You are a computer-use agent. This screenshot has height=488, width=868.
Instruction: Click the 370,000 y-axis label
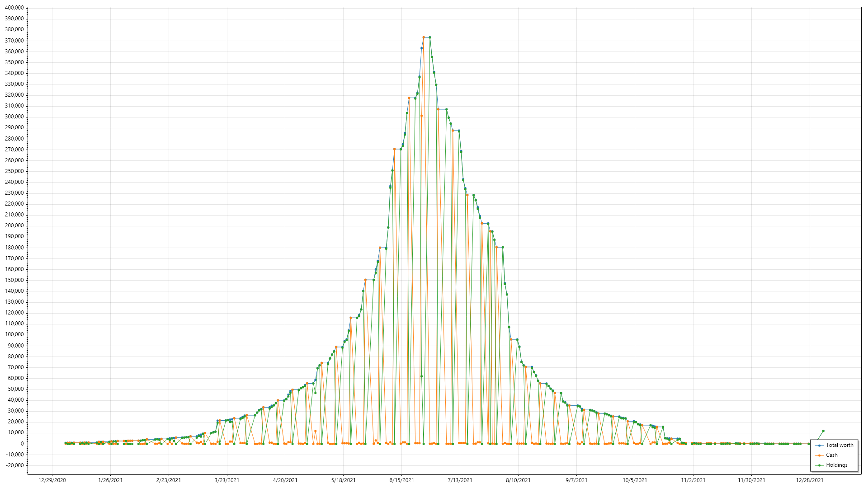14,41
